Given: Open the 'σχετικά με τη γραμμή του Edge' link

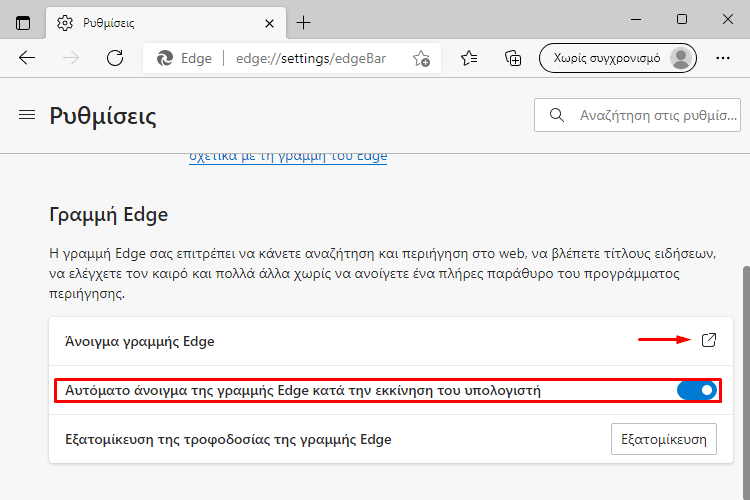Looking at the screenshot, I should [x=288, y=157].
